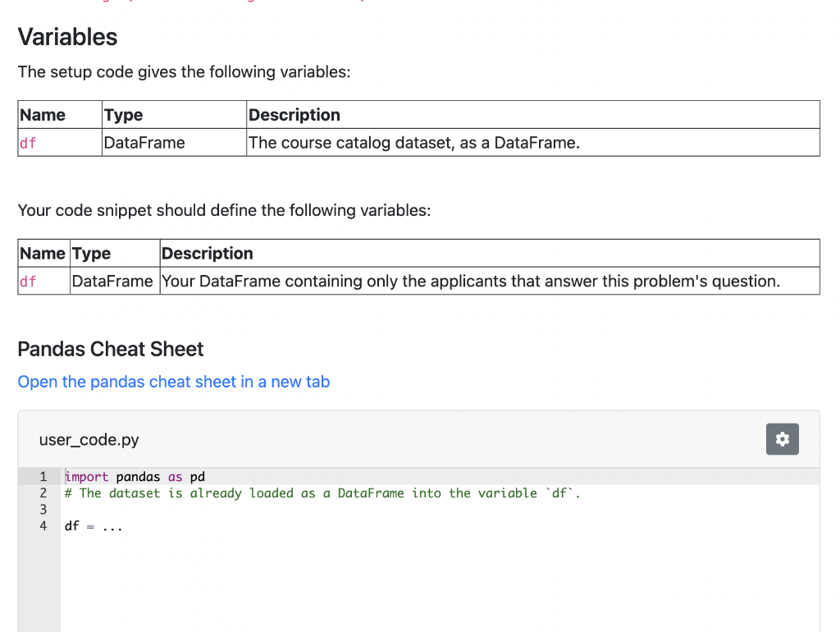Place cursor on the import pandas line

pos(135,477)
